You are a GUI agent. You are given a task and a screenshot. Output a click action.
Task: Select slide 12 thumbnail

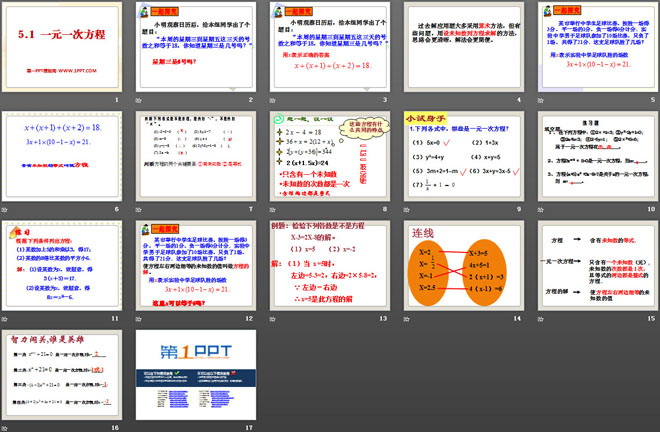(196, 266)
